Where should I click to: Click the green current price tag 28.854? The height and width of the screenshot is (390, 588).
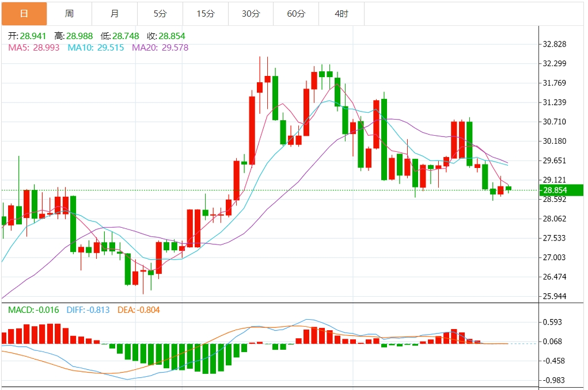pyautogui.click(x=561, y=190)
